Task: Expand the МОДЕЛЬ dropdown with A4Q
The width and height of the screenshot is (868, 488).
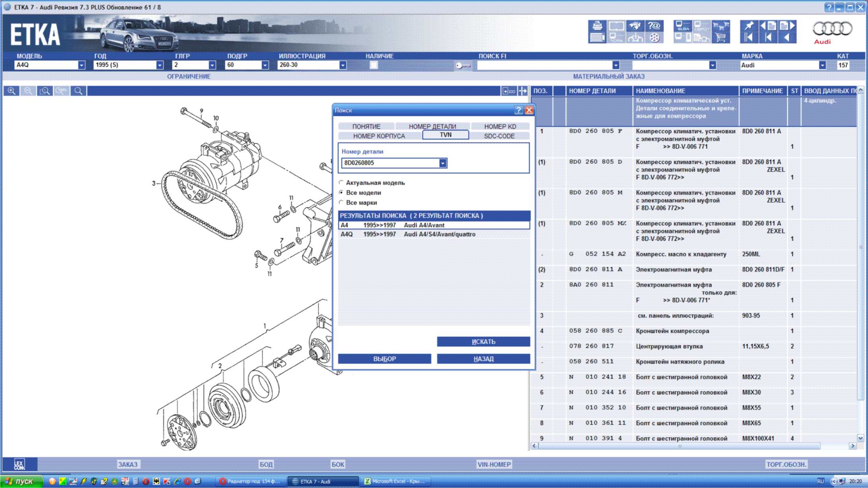Action: [81, 65]
